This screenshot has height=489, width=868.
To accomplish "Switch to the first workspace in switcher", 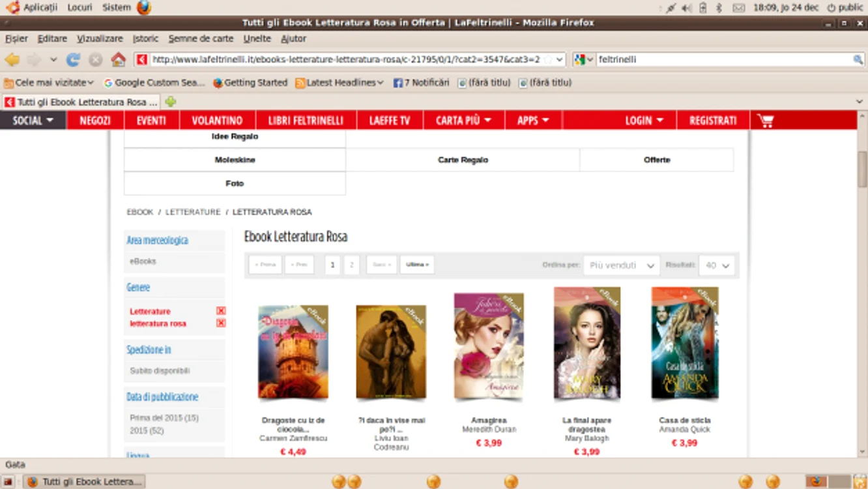I will pos(815,482).
